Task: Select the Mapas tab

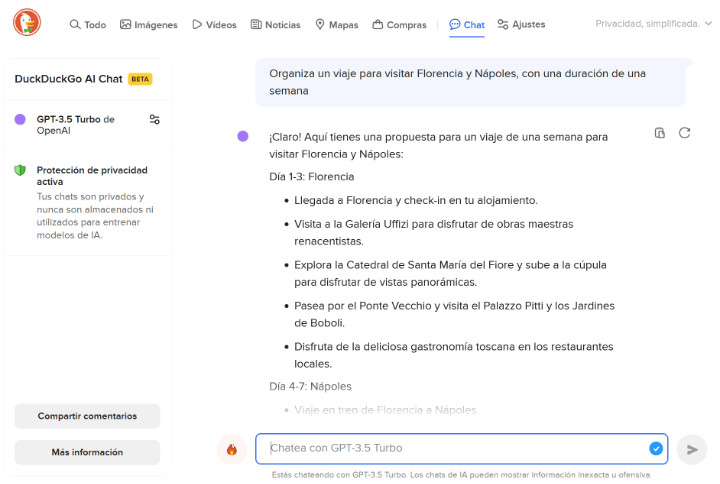Action: pos(337,25)
